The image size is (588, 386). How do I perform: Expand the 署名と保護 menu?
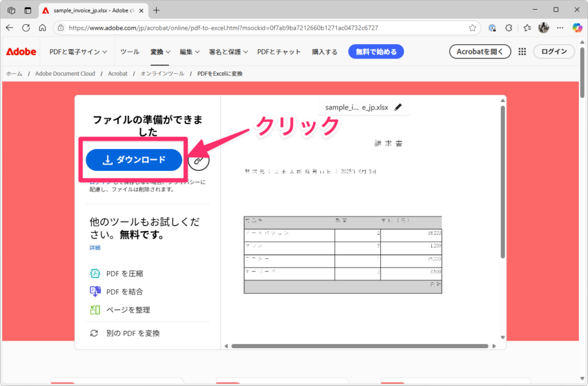[229, 52]
